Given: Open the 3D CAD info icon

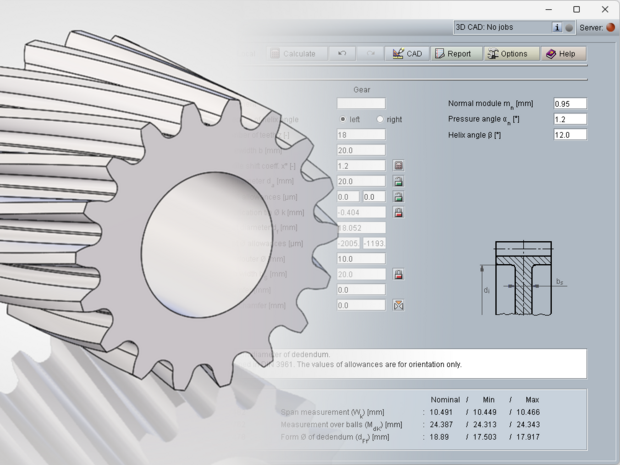Looking at the screenshot, I should pyautogui.click(x=557, y=28).
